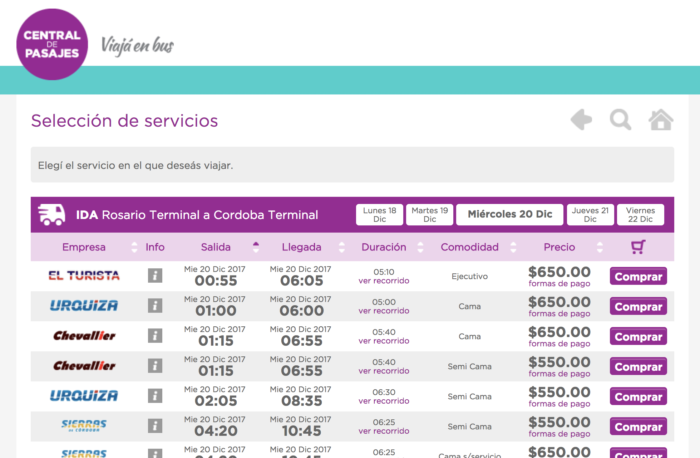Click the back arrow icon
Viewport: 700px width, 458px height.
(581, 120)
